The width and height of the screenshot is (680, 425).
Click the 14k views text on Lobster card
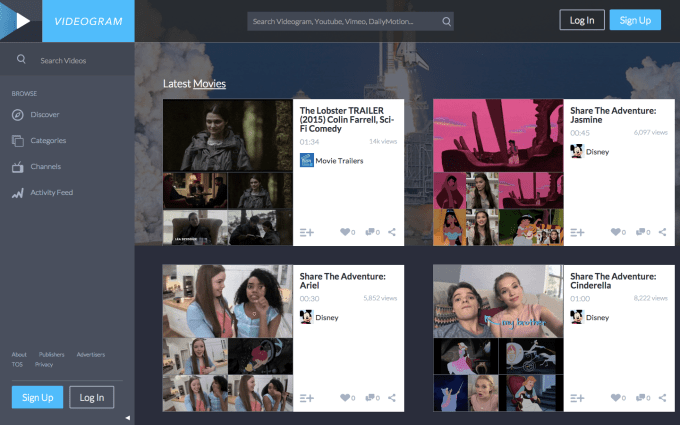point(383,141)
